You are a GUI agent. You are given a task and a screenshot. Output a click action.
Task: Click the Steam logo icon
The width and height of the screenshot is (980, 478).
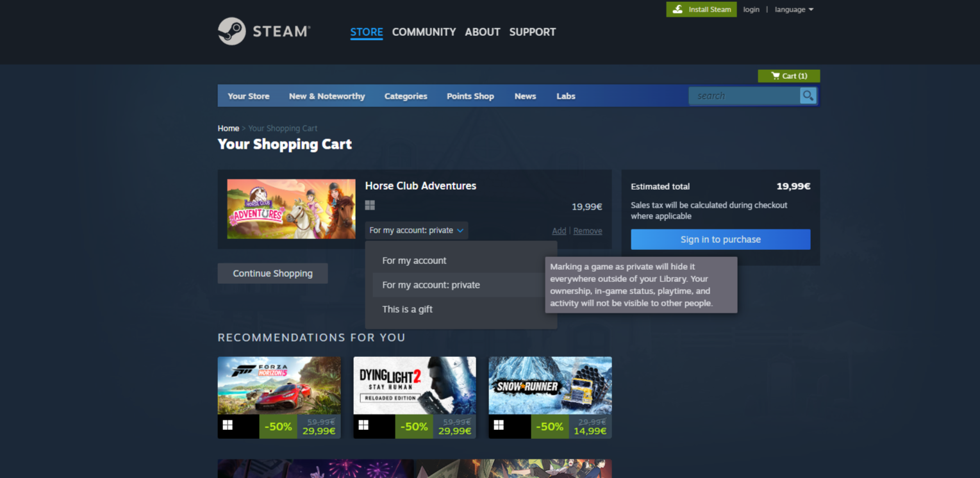click(231, 31)
